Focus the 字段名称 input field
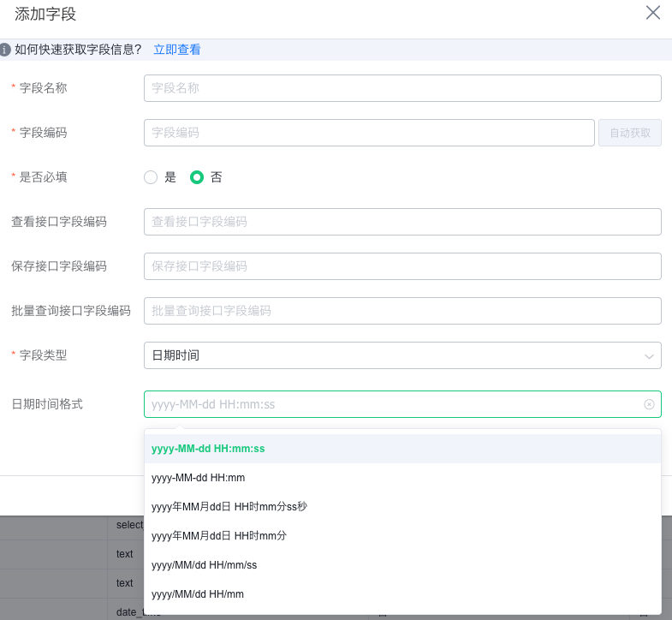 402,88
